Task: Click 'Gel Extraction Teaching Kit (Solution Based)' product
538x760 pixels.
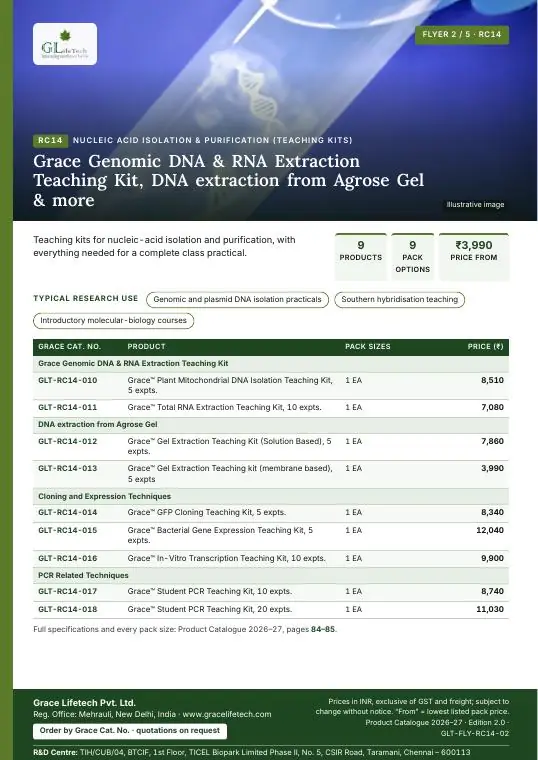Action: 230,446
